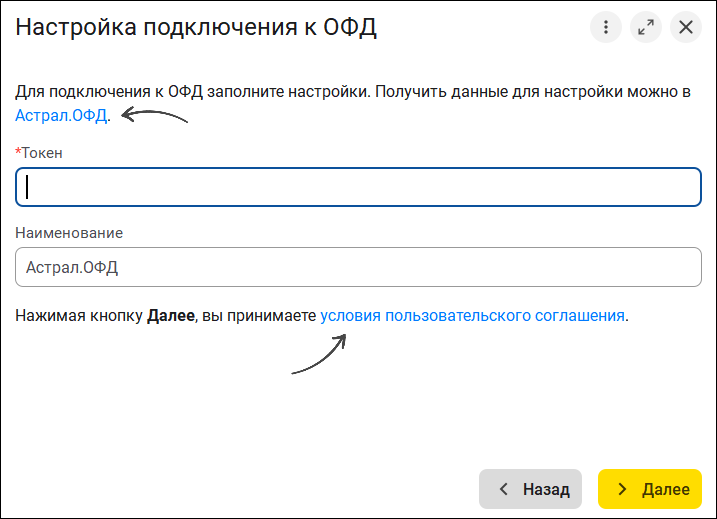Screen dimensions: 717x519
Task: Open условия пользовательского соглашения link
Action: pos(472,316)
